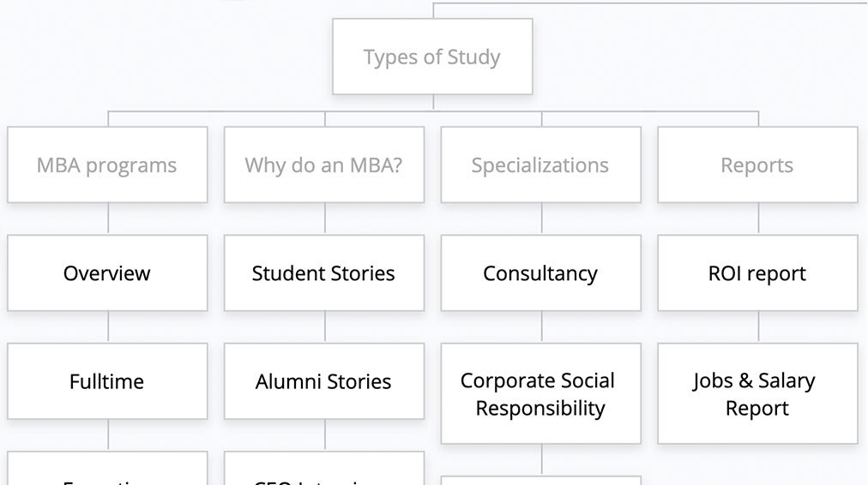Open the Jobs & Salary Report node

tap(757, 394)
